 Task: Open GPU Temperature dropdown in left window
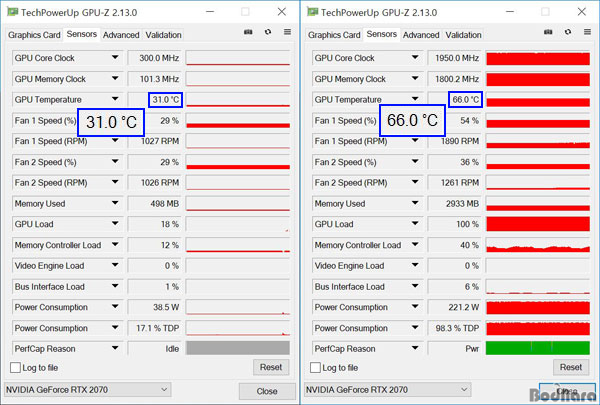coord(115,100)
